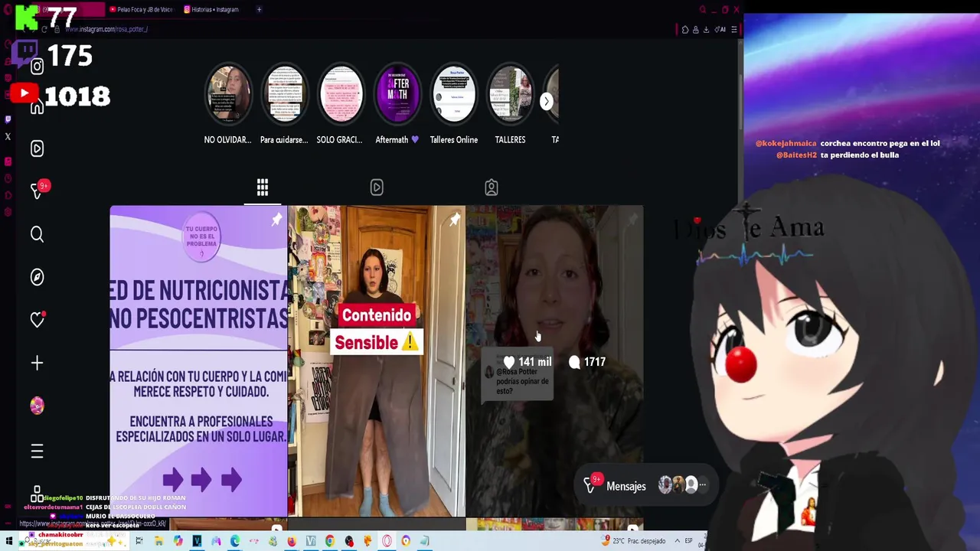The height and width of the screenshot is (551, 980).
Task: Open Task View in taskbar
Action: (x=139, y=541)
